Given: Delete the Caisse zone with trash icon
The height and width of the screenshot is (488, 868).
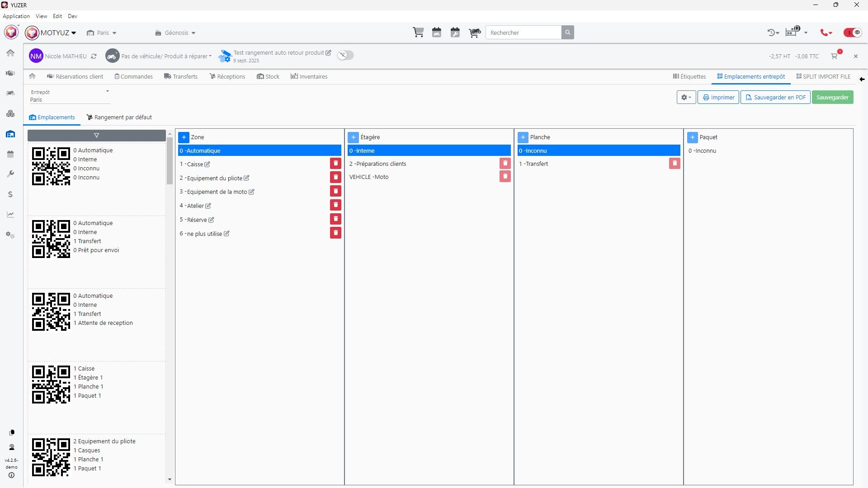Looking at the screenshot, I should click(x=335, y=164).
